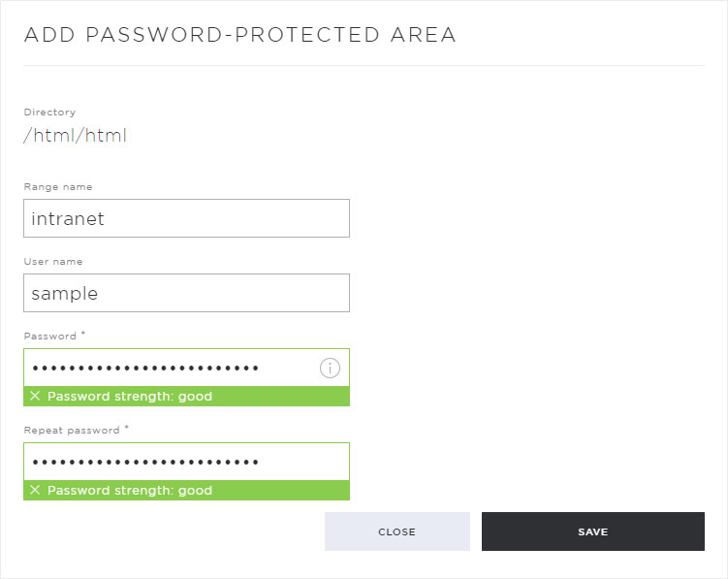Focus the Range name field containing intranet
The height and width of the screenshot is (579, 728).
pyautogui.click(x=187, y=218)
